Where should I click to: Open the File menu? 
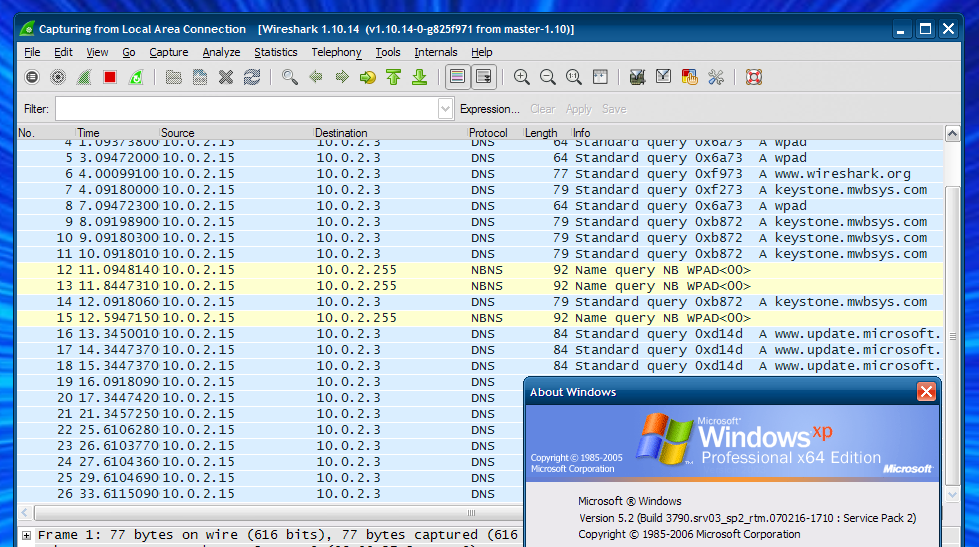[32, 52]
